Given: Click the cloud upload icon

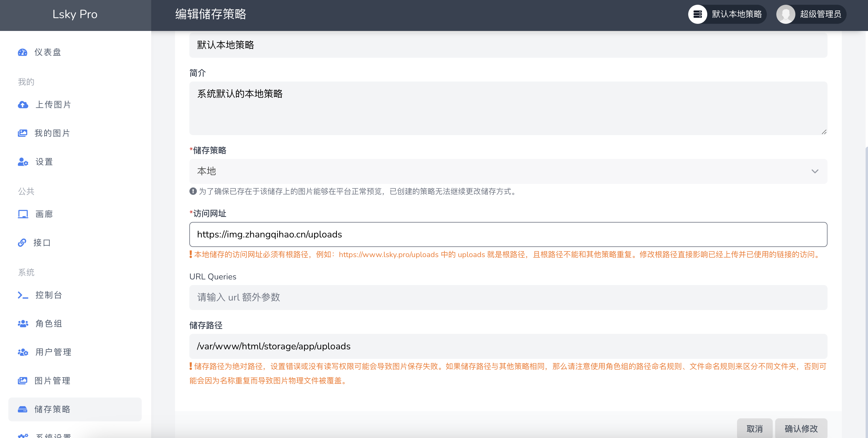Looking at the screenshot, I should pyautogui.click(x=23, y=105).
